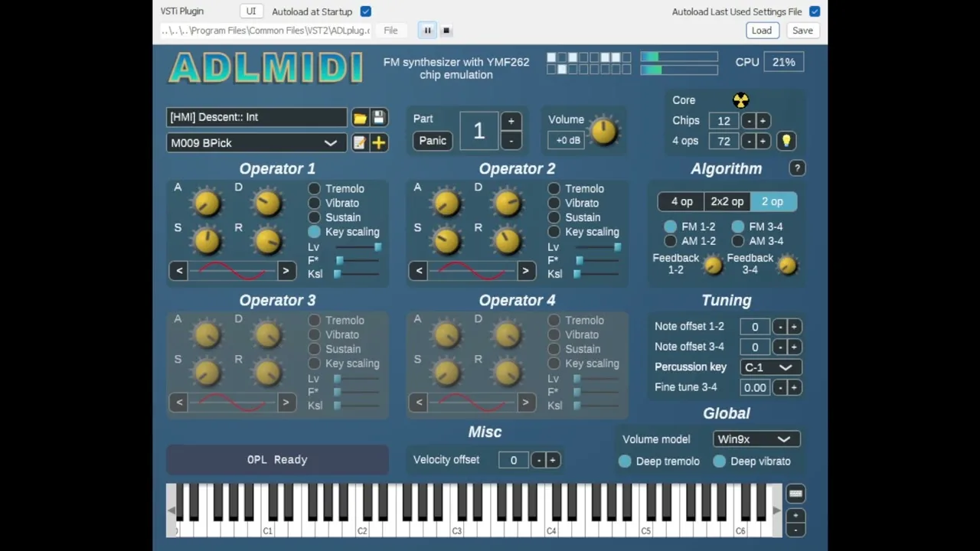Click the Load settings button
The image size is (980, 551).
pos(761,31)
